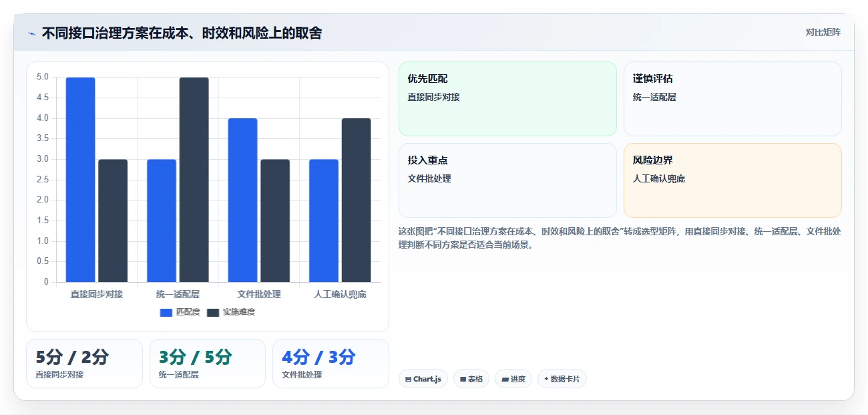Click the y-axis tick 0
The width and height of the screenshot is (868, 415).
(x=47, y=282)
